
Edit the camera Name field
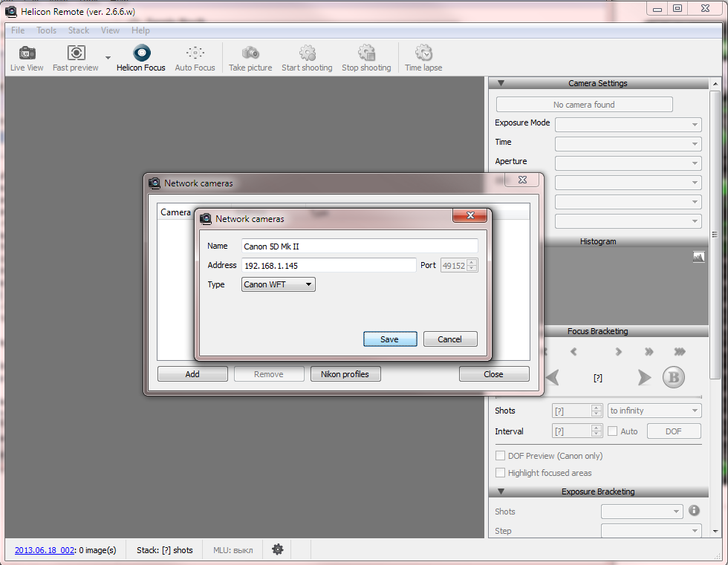[x=360, y=246]
